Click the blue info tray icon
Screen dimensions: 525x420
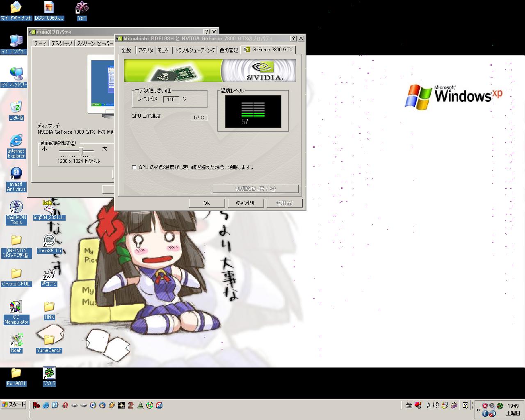[485, 413]
